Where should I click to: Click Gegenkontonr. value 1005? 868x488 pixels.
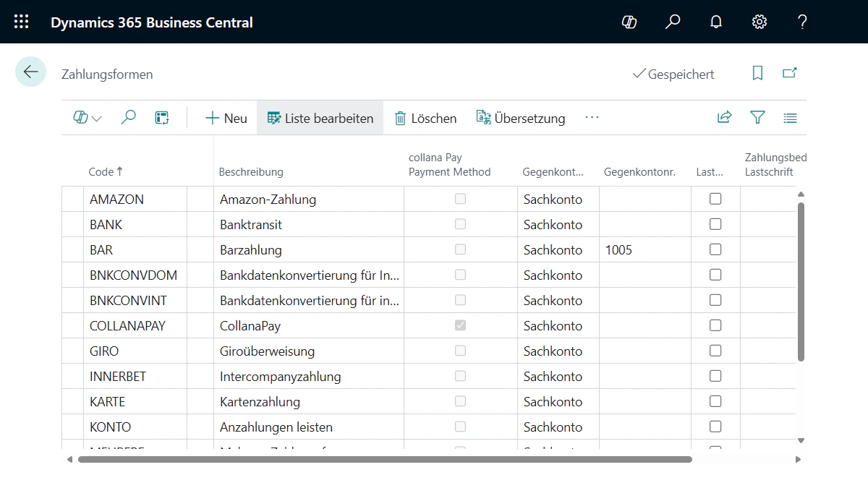point(618,250)
